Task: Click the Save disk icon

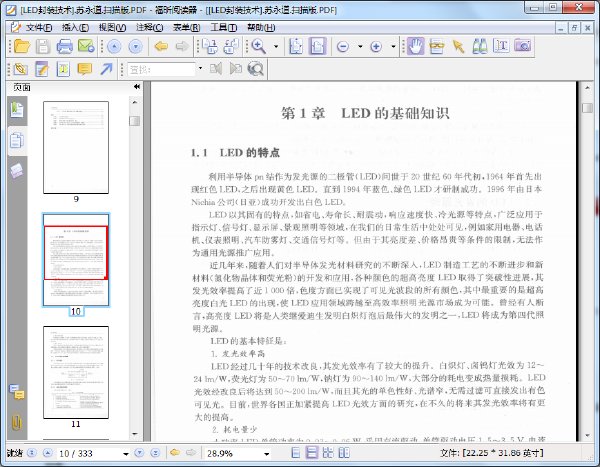Action: (43, 46)
